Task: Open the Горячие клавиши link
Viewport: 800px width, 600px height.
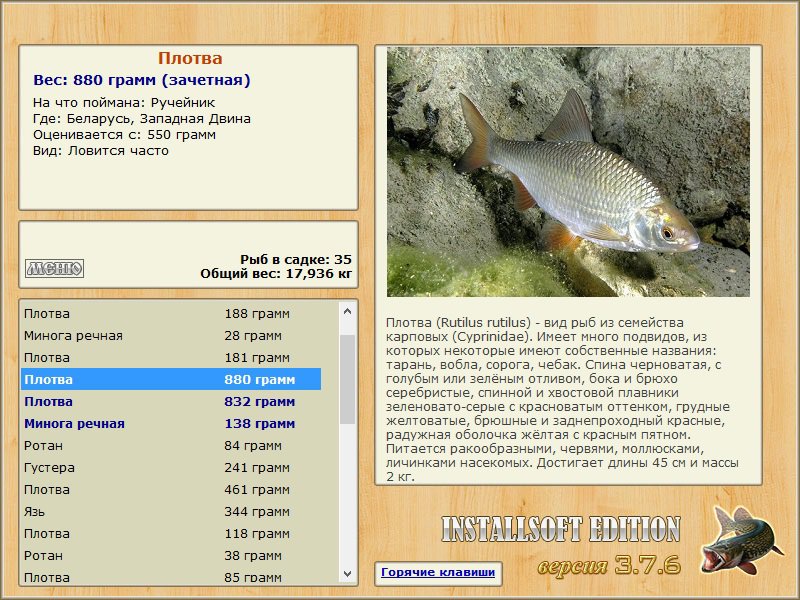Action: [438, 572]
